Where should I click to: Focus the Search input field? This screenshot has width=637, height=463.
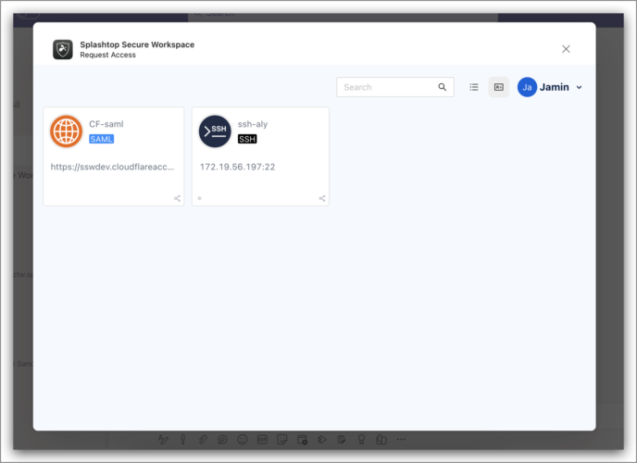coord(395,87)
